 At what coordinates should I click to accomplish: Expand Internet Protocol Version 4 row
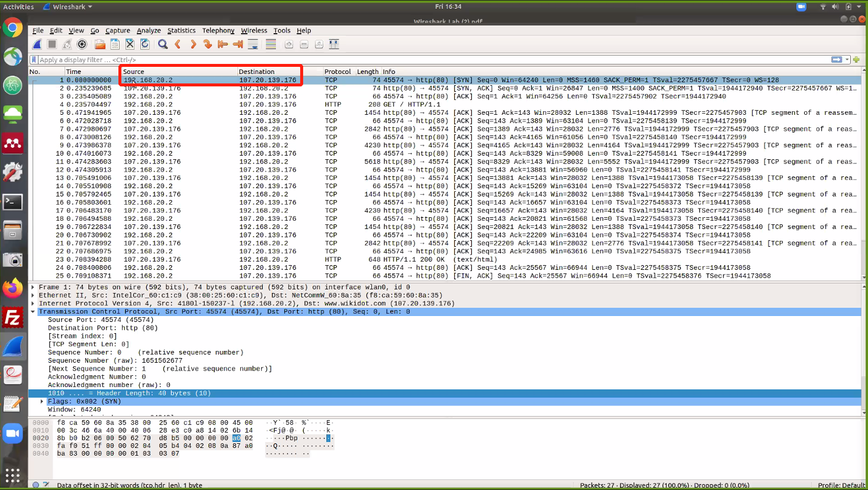click(33, 304)
